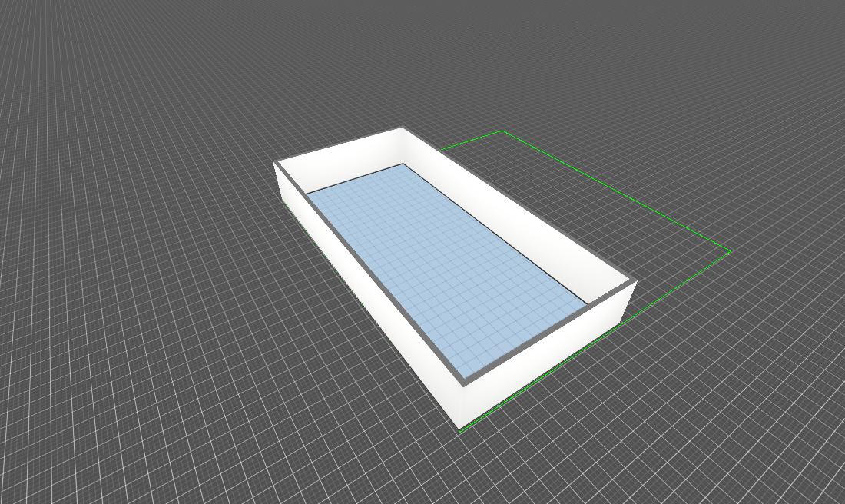Select the topmost corner of the green outline
The width and height of the screenshot is (845, 504).
click(x=502, y=131)
